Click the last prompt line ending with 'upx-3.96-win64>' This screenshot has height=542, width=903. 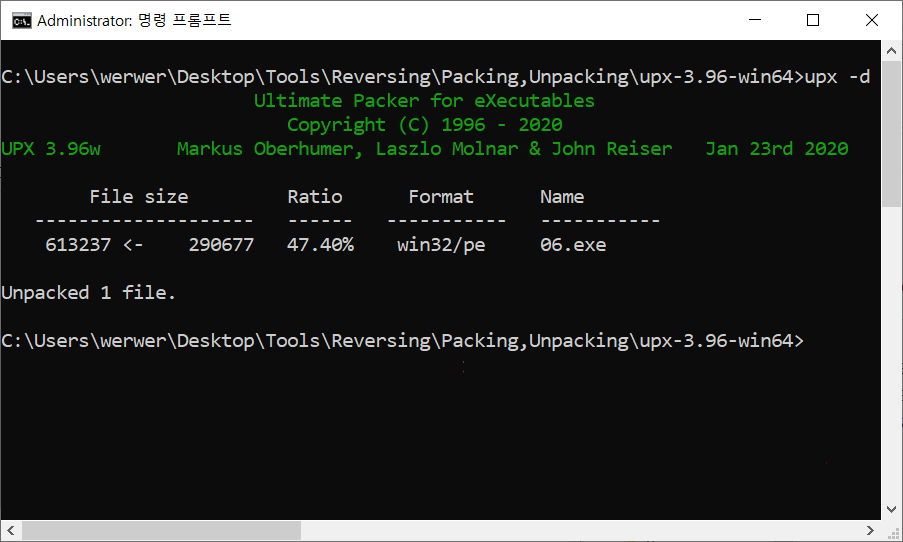point(402,341)
